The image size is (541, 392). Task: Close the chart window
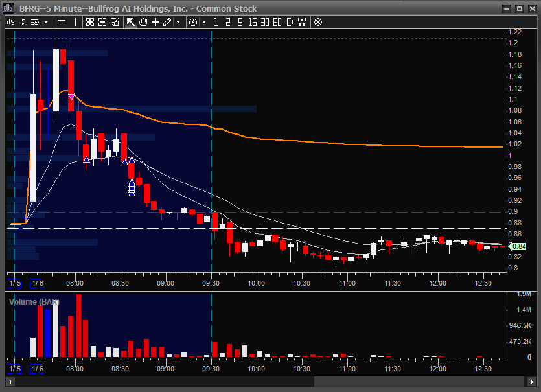533,8
